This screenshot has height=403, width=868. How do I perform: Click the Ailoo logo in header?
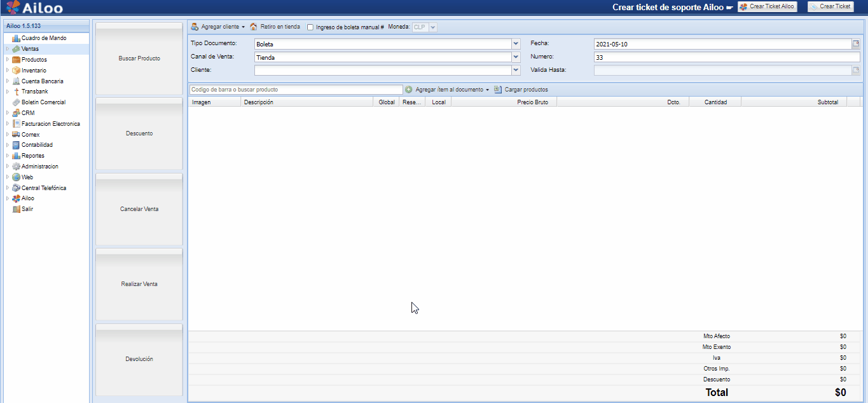coord(35,8)
